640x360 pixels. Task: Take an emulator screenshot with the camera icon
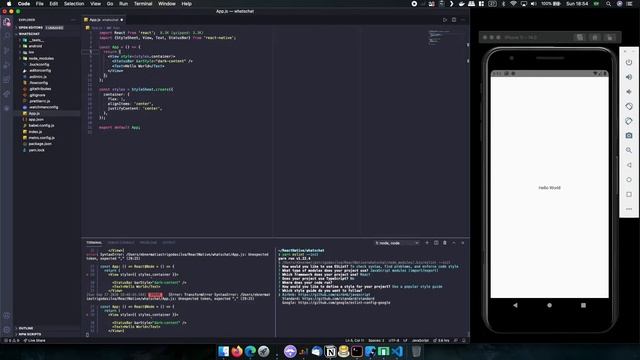pyautogui.click(x=629, y=136)
